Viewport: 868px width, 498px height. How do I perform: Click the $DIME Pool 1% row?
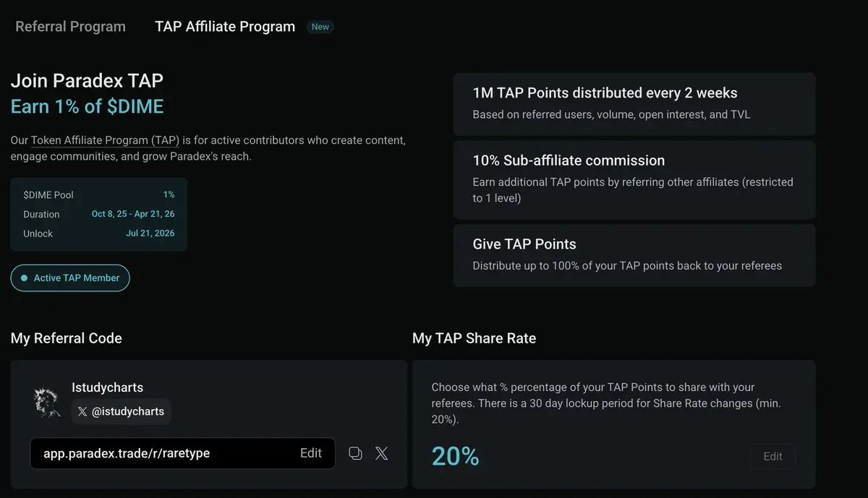click(x=98, y=194)
